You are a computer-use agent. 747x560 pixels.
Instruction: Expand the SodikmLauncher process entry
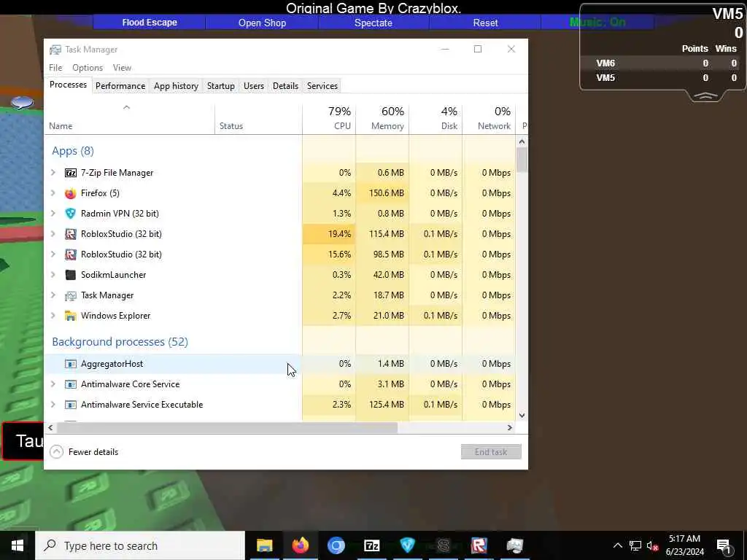[53, 275]
